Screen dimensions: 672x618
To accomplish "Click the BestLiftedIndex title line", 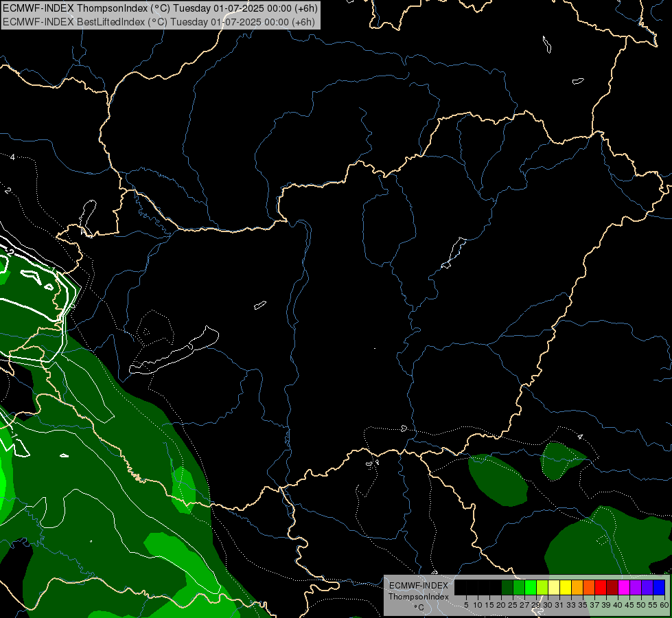I will tap(159, 22).
